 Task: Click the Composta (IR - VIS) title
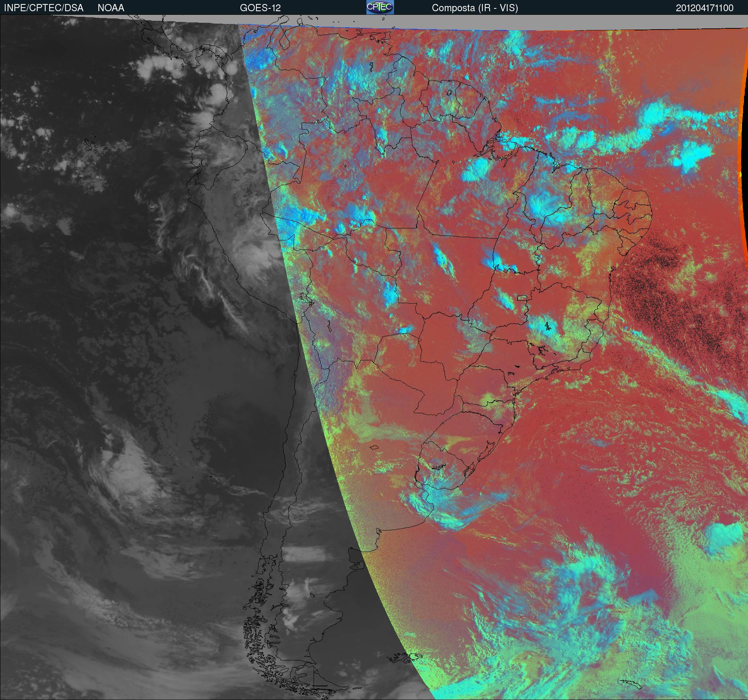(475, 8)
